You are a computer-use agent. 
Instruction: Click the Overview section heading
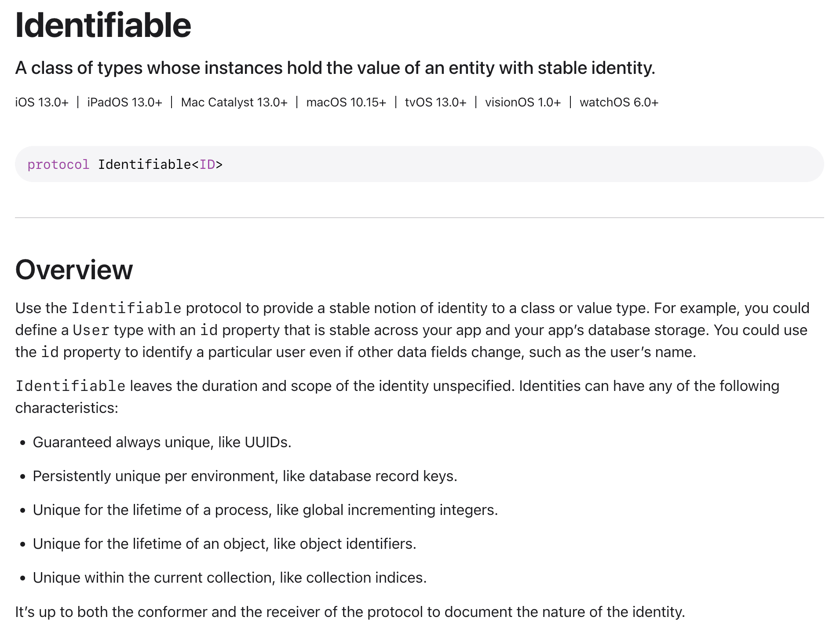74,270
